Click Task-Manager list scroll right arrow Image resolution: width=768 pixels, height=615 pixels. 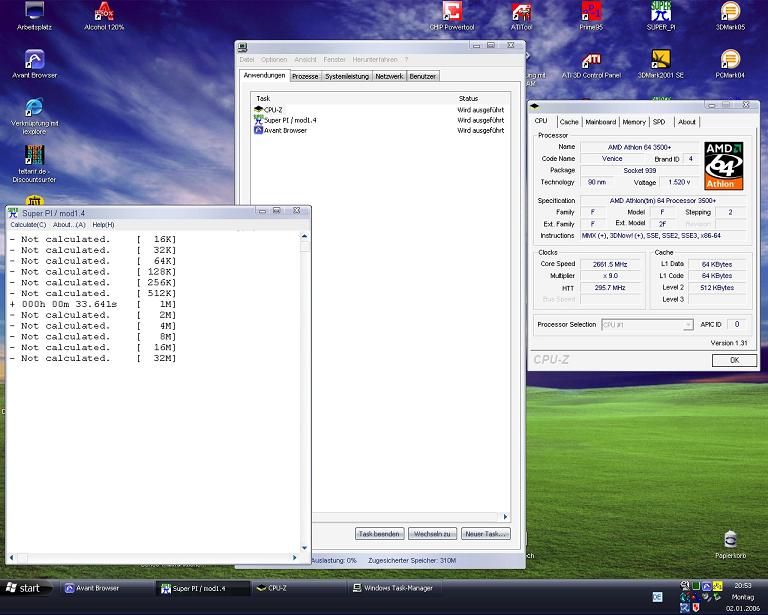pyautogui.click(x=505, y=517)
